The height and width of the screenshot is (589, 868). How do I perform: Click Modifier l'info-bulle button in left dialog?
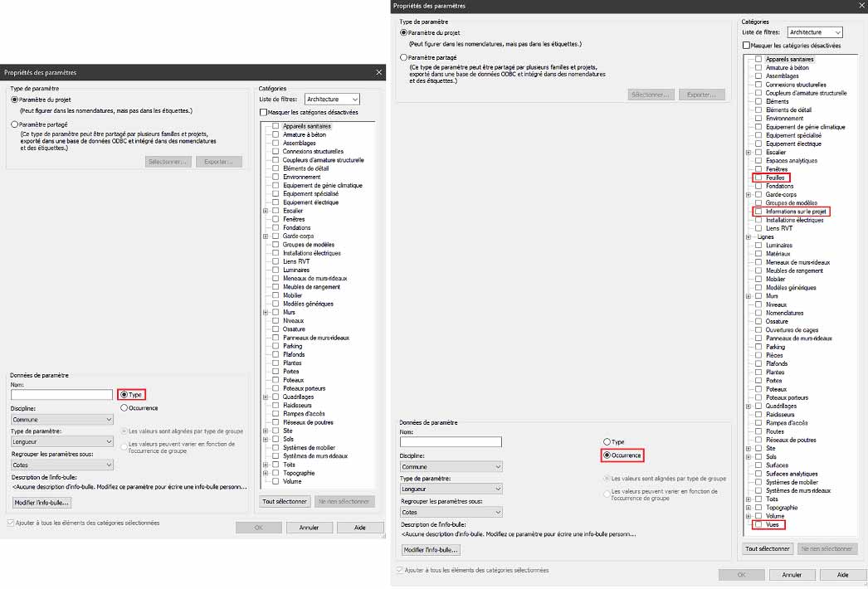point(41,503)
